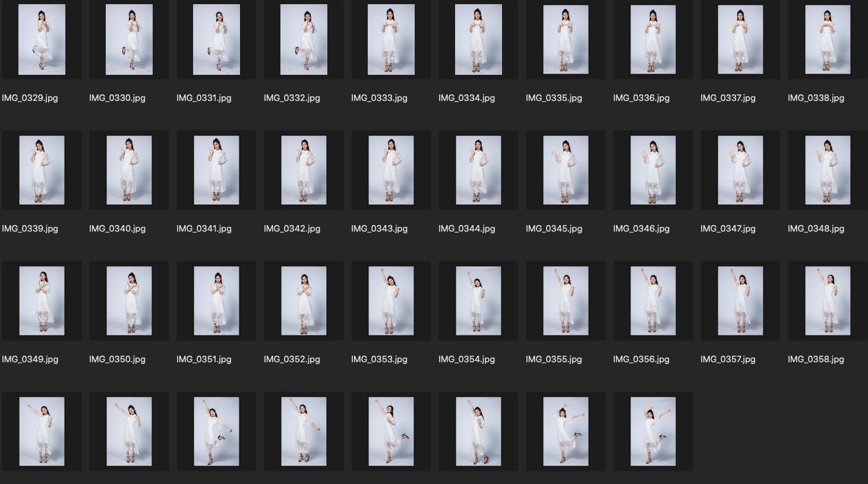Open the IMG_0332.jpg photo thumbnail

coord(304,39)
